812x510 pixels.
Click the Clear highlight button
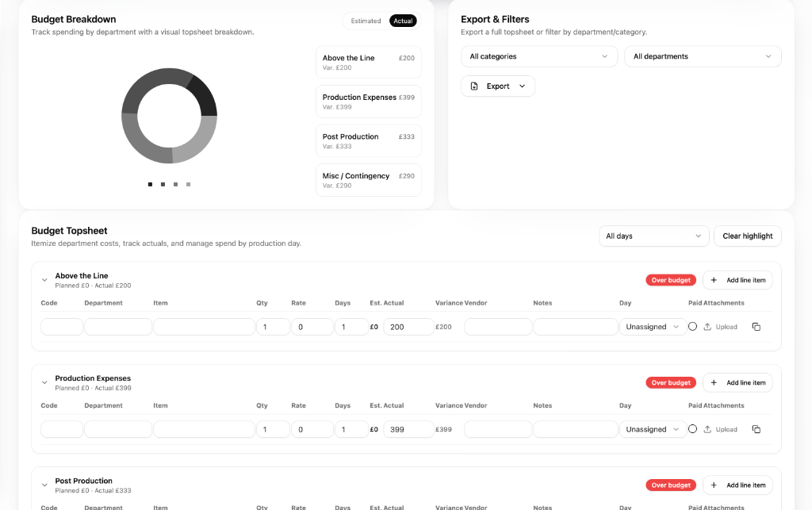(x=747, y=236)
